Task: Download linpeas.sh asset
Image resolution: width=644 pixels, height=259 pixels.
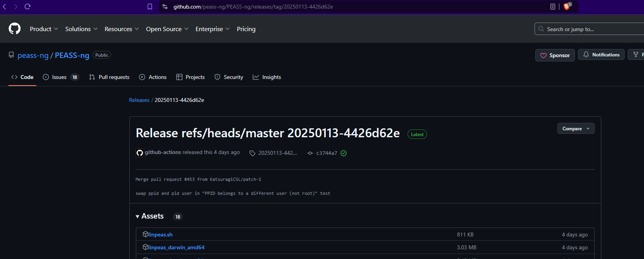Action: tap(160, 234)
